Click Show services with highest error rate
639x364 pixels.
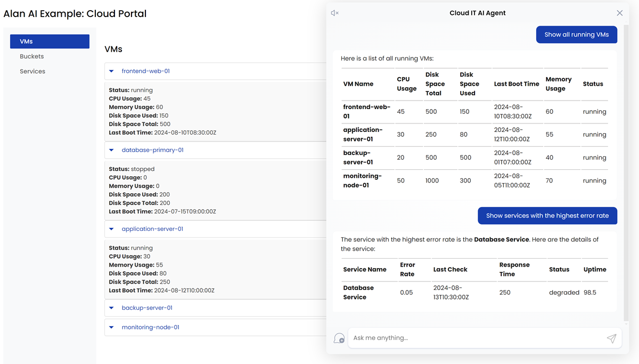pos(547,216)
